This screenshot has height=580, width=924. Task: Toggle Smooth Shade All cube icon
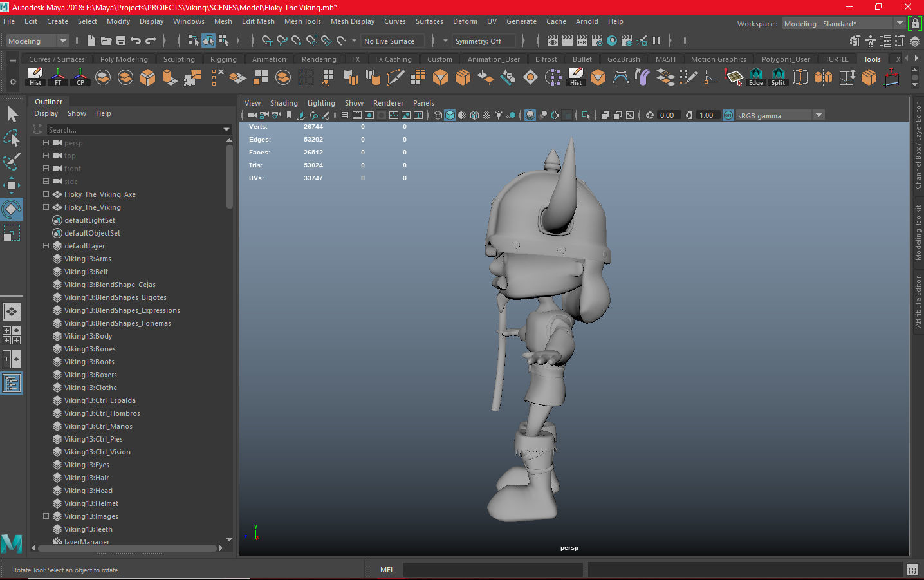point(450,115)
